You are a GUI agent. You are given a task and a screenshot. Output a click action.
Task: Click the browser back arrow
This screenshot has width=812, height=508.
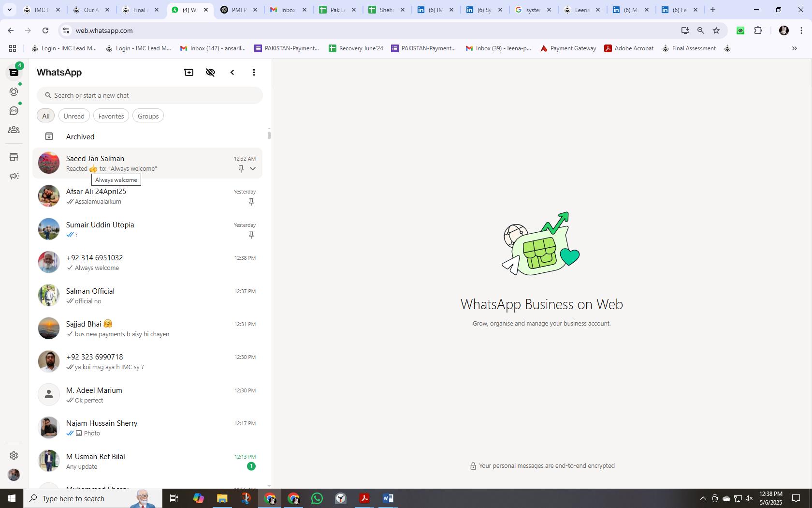[x=11, y=30]
